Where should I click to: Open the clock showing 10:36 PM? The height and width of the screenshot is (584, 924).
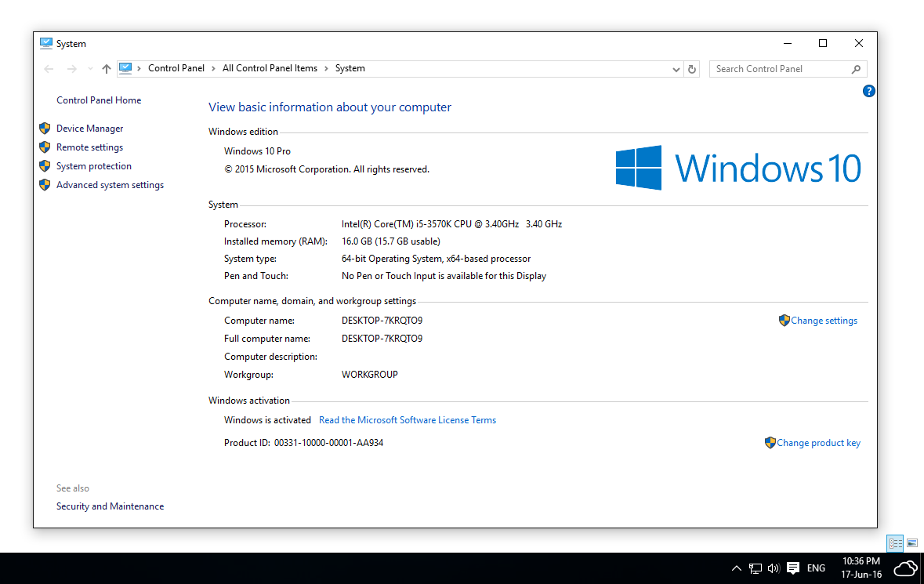pyautogui.click(x=861, y=568)
